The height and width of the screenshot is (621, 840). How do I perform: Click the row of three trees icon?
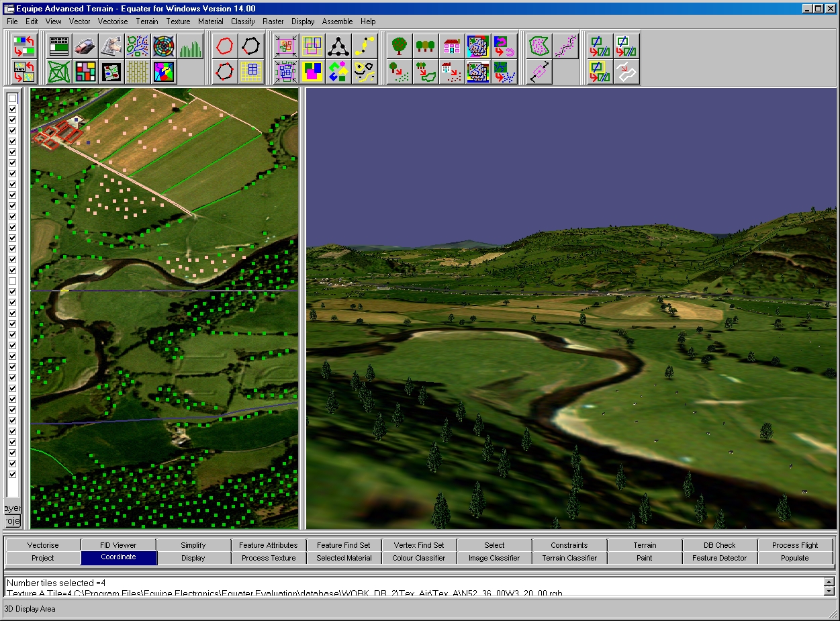(x=425, y=46)
